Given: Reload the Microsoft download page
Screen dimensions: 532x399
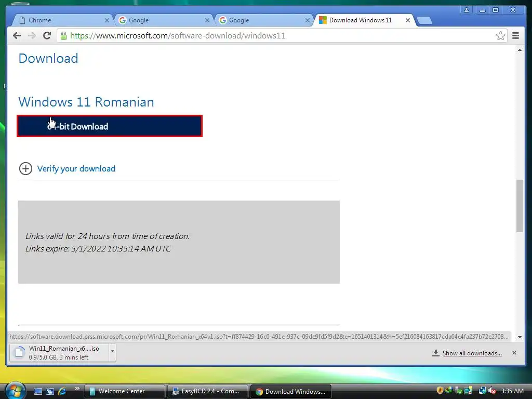Looking at the screenshot, I should (x=47, y=36).
